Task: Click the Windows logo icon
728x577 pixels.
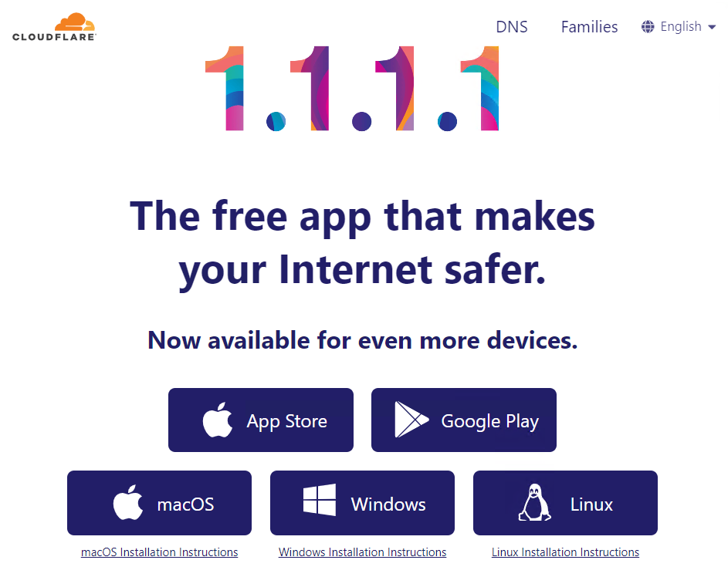Action: click(320, 500)
